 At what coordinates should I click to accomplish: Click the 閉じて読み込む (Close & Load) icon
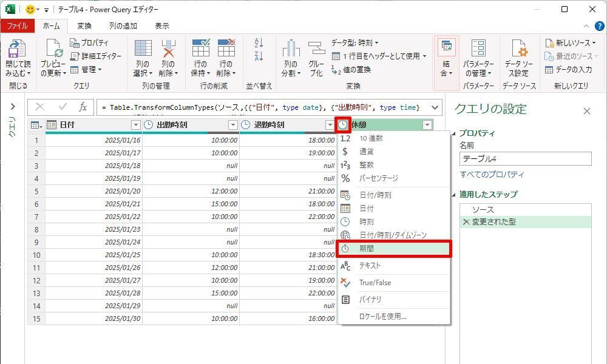click(x=18, y=50)
